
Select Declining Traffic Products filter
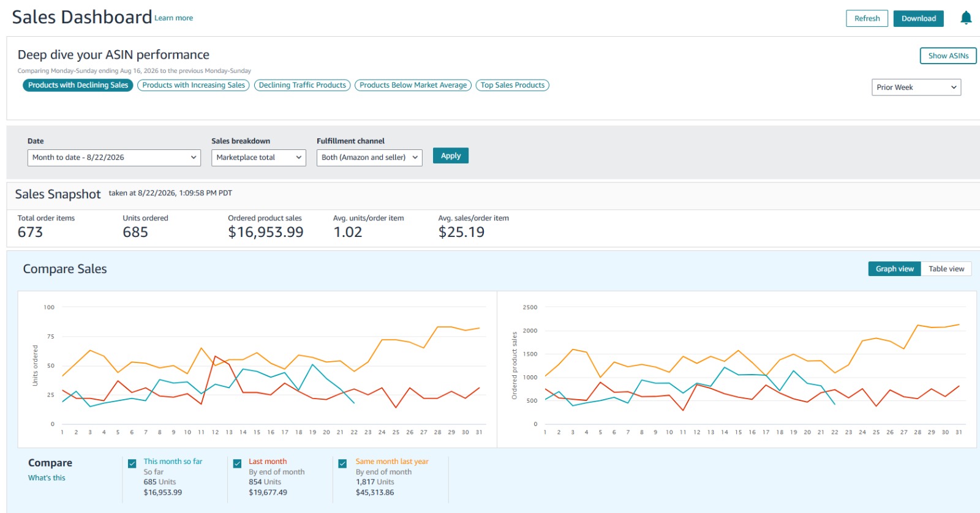[x=302, y=85]
